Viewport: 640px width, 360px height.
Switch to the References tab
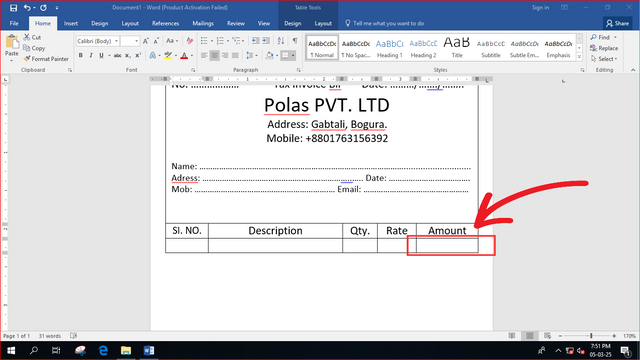(165, 23)
